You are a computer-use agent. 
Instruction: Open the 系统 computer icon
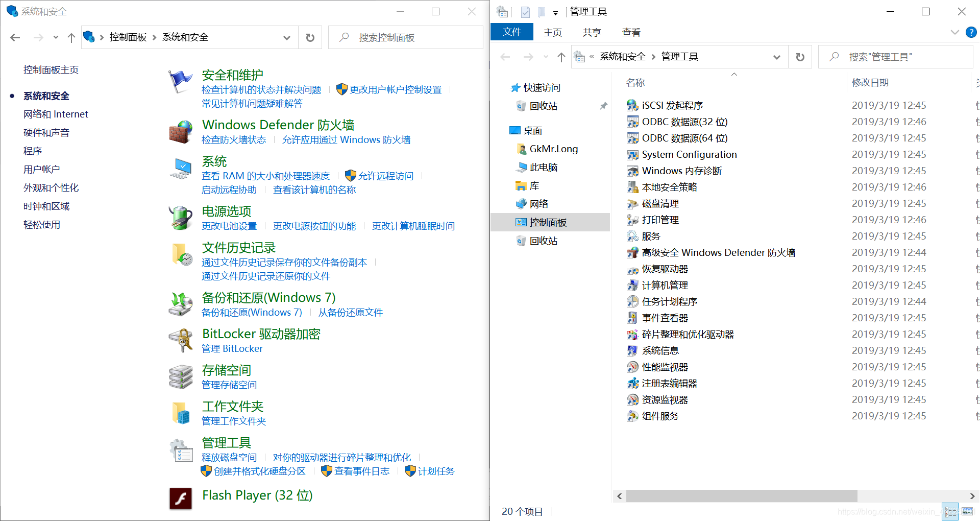(180, 169)
